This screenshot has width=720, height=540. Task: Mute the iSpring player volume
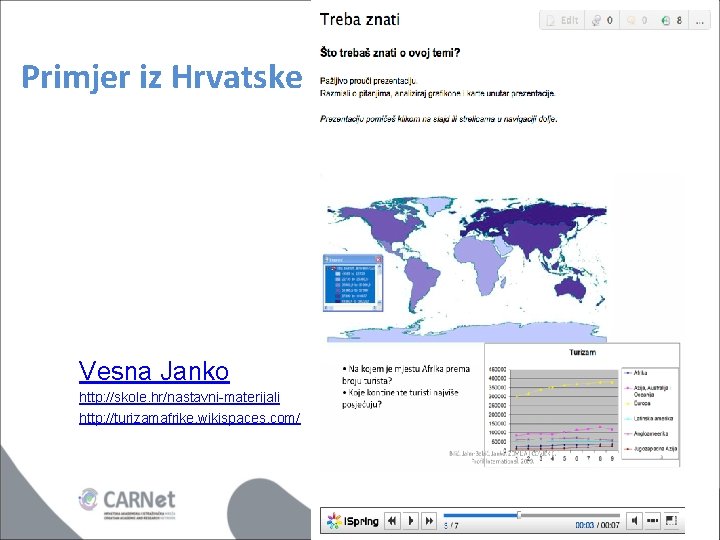[x=634, y=521]
